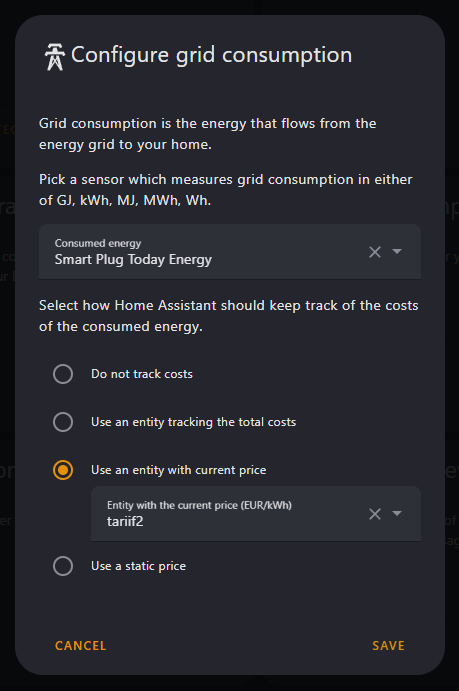
Task: Click the tariif2 value in price field
Action: coord(125,521)
